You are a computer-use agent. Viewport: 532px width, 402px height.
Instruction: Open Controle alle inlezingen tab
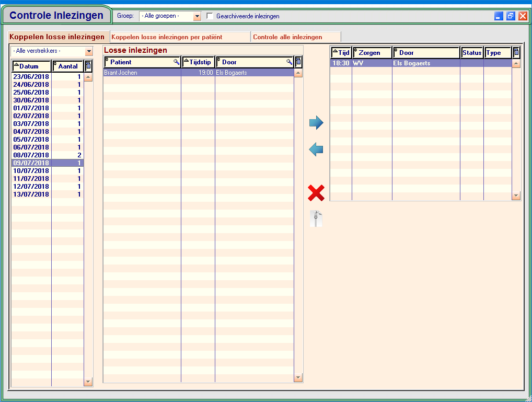[x=287, y=37]
